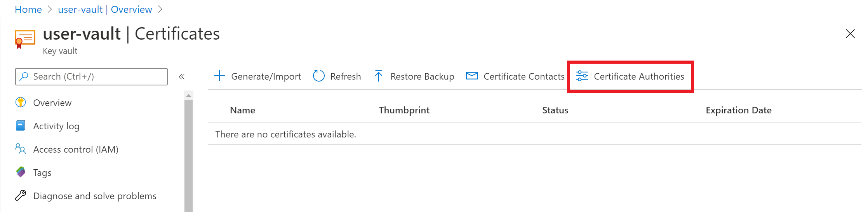Click the Certificate Authorities sliders icon
The height and width of the screenshot is (212, 868).
[582, 76]
